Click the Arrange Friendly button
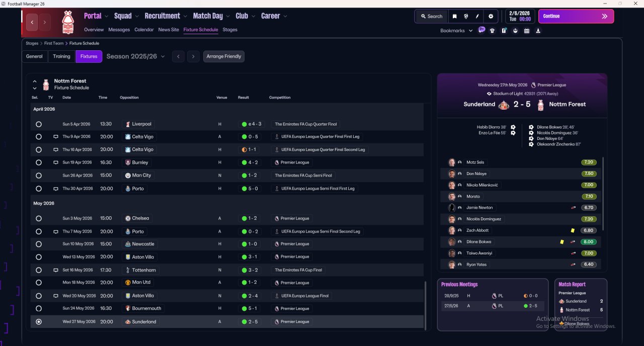The width and height of the screenshot is (644, 346). [x=224, y=56]
